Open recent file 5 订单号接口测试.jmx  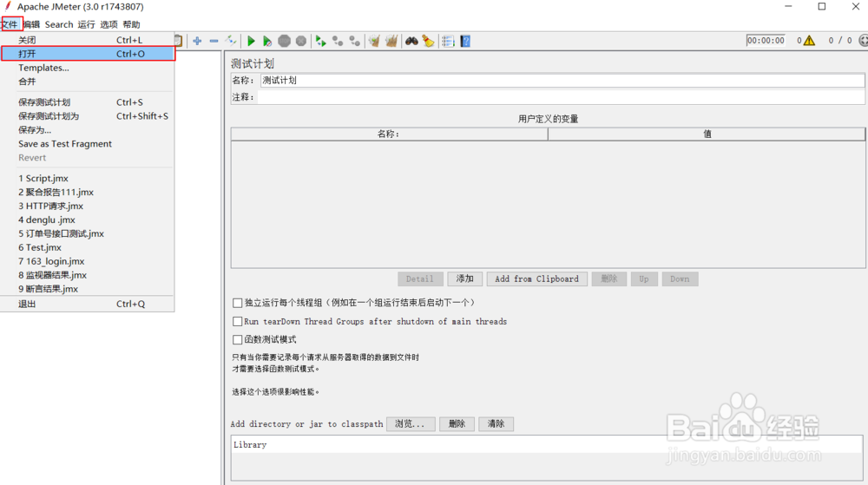tap(88, 233)
